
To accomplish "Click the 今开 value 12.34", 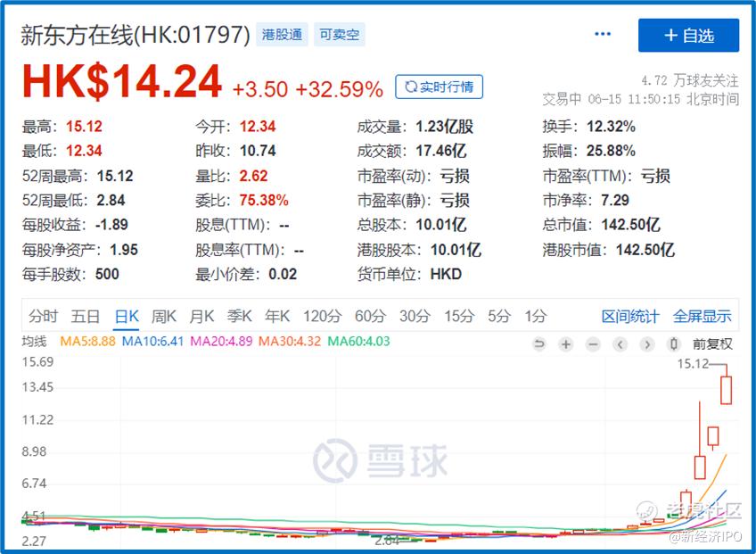I will point(258,127).
